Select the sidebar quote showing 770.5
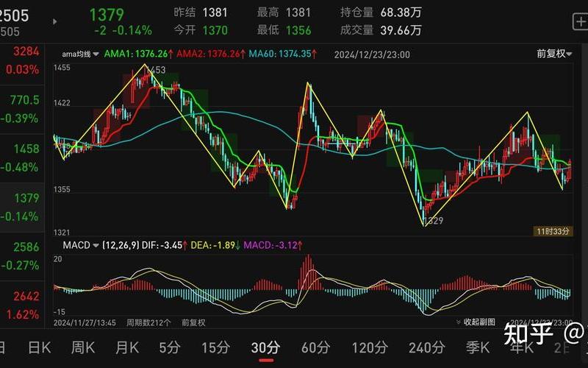The height and width of the screenshot is (368, 588). [22, 109]
